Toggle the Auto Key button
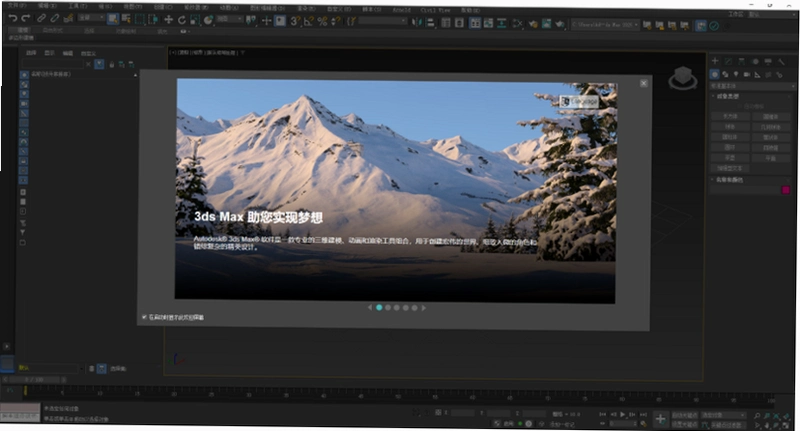 684,415
